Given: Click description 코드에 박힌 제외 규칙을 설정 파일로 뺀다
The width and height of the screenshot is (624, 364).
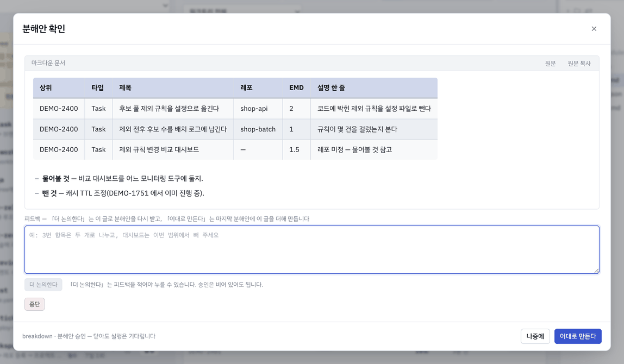Looking at the screenshot, I should pos(374,109).
